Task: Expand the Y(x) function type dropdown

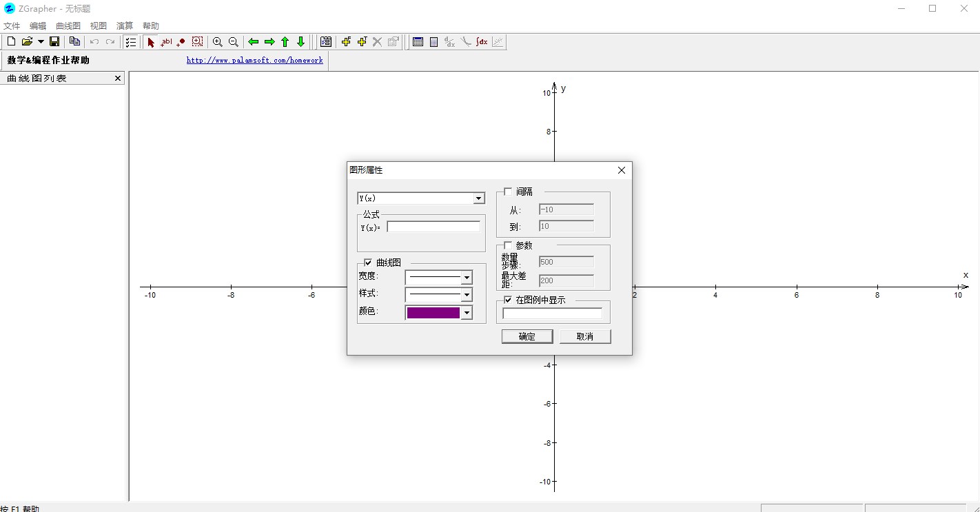Action: [x=479, y=198]
